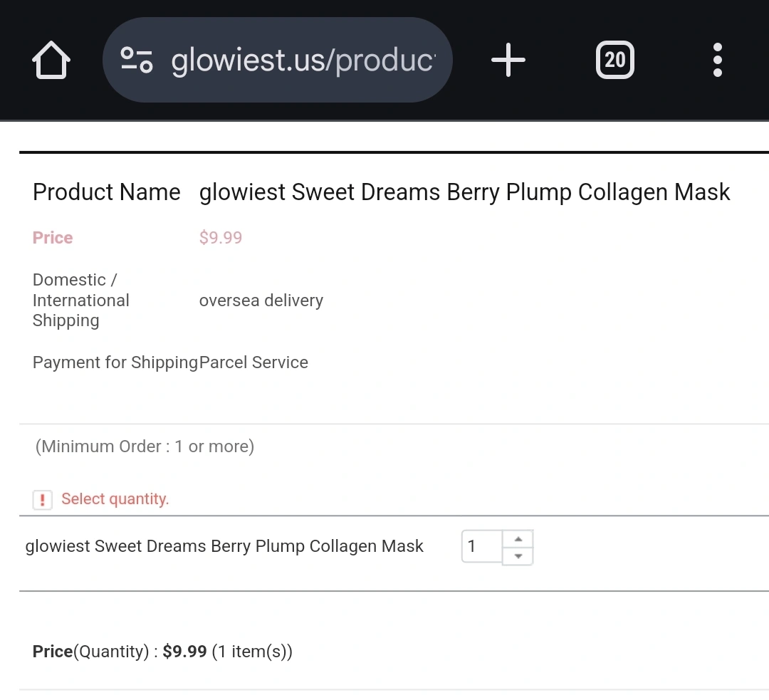Decrease quantity with the down arrow

(x=518, y=556)
